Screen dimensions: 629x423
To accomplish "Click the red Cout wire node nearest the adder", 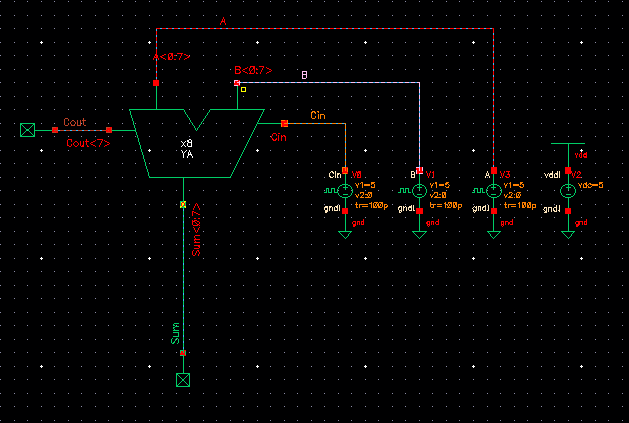I will (109, 130).
